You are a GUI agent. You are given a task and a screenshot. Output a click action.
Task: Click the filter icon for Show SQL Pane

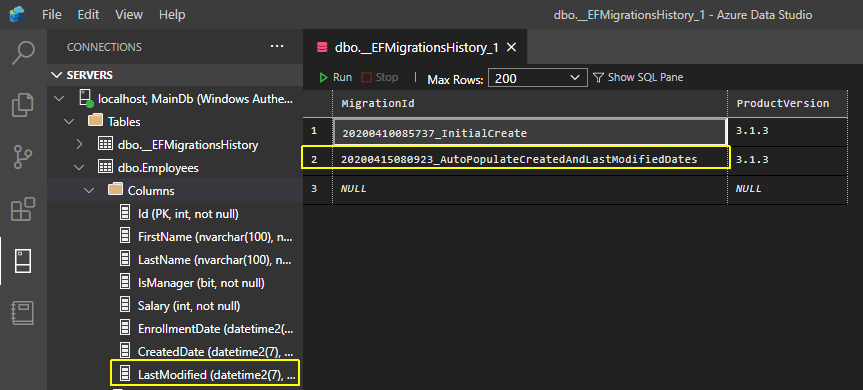point(598,78)
